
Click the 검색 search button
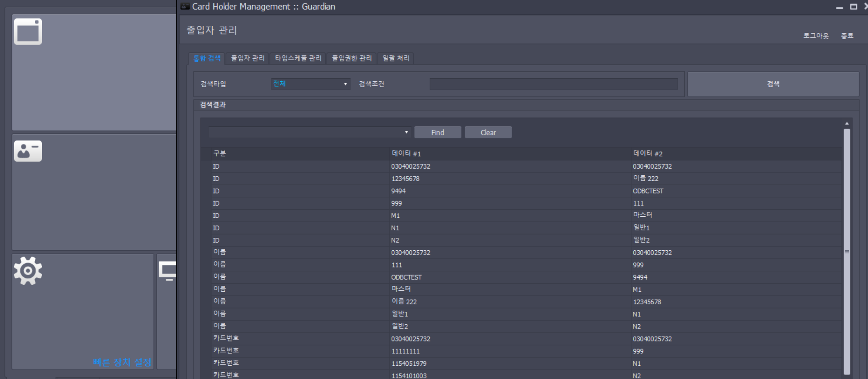click(x=773, y=84)
